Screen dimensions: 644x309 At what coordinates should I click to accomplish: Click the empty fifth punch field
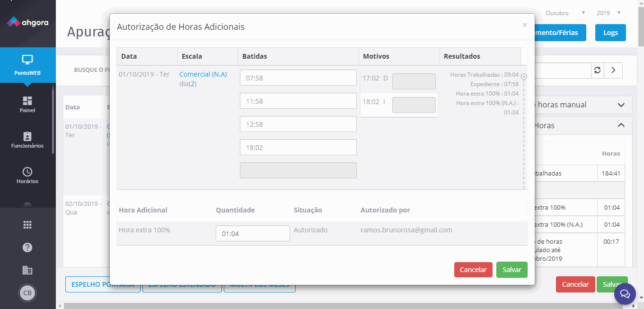[x=298, y=170]
